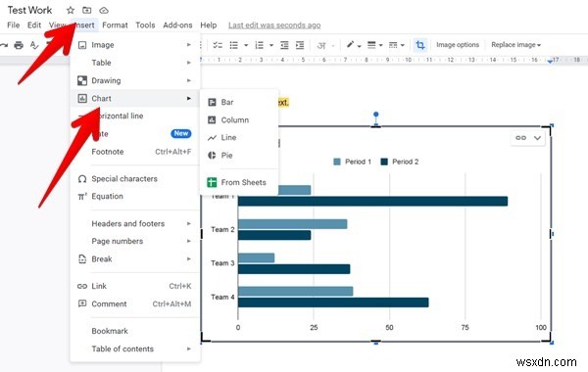Click the Team 2 axis label
Screen dimensions: 588x372
[222, 230]
